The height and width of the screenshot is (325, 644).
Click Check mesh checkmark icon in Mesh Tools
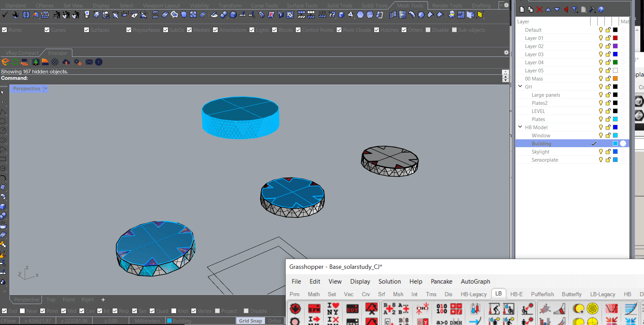pos(5,15)
